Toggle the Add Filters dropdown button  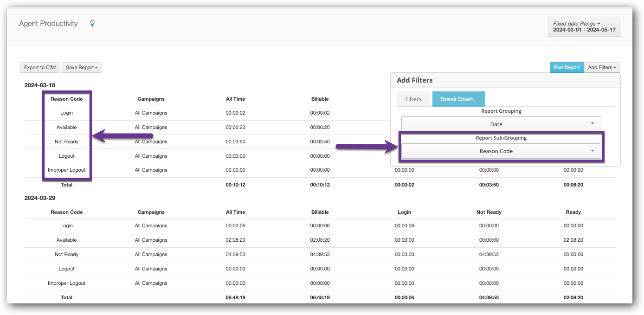[x=602, y=68]
